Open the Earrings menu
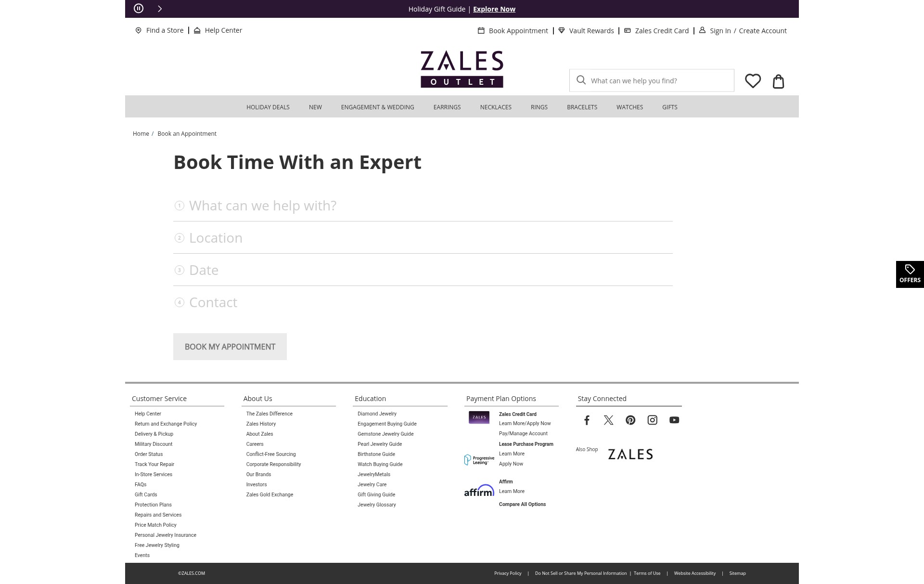924x584 pixels. (447, 107)
